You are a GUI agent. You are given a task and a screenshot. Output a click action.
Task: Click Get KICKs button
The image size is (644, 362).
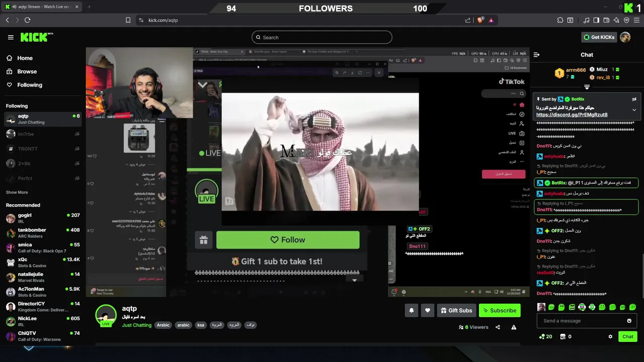click(x=598, y=37)
